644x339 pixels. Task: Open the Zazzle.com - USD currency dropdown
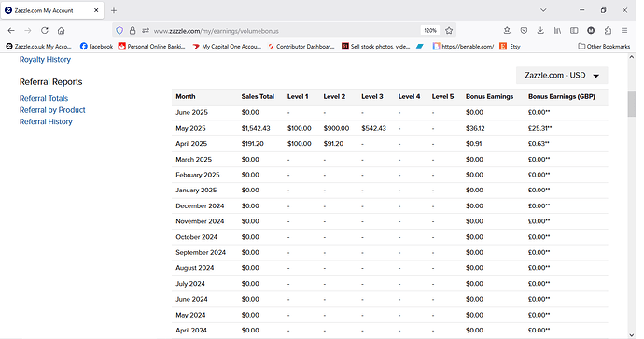[562, 76]
